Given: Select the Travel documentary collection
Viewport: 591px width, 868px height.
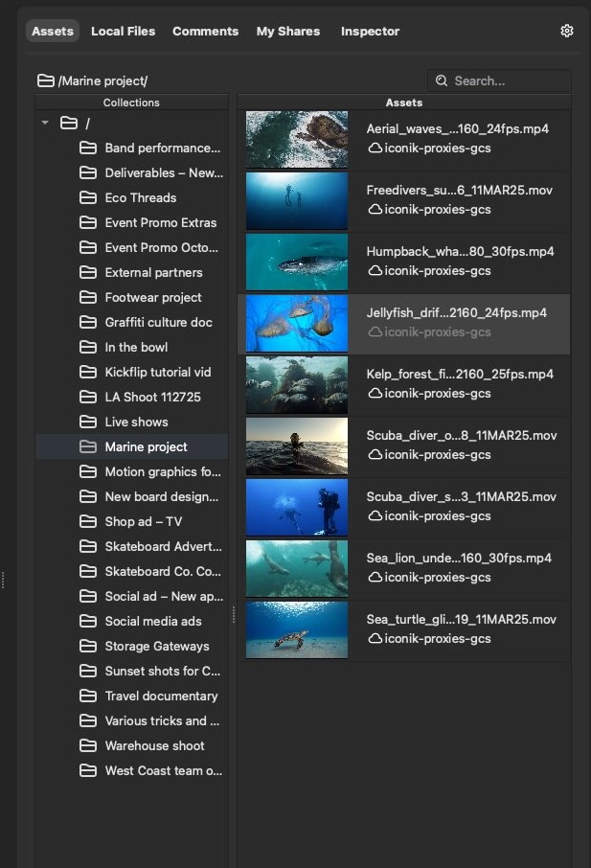Looking at the screenshot, I should click(x=161, y=697).
